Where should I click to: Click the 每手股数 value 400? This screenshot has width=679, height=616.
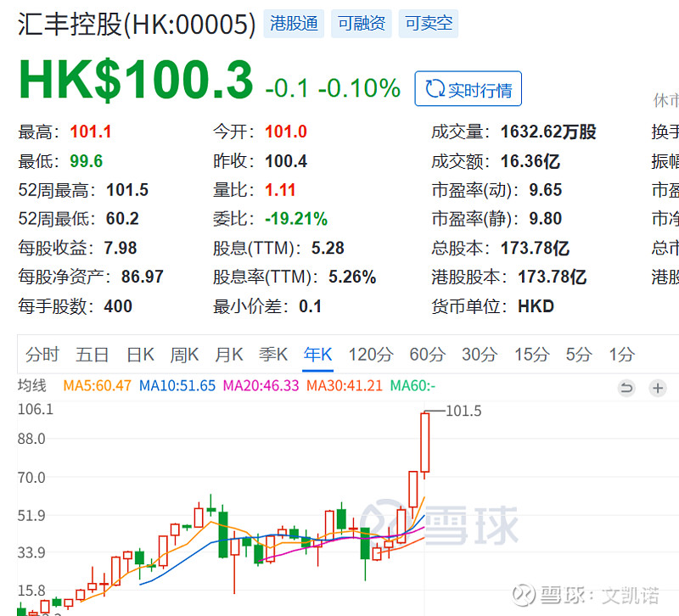click(118, 306)
